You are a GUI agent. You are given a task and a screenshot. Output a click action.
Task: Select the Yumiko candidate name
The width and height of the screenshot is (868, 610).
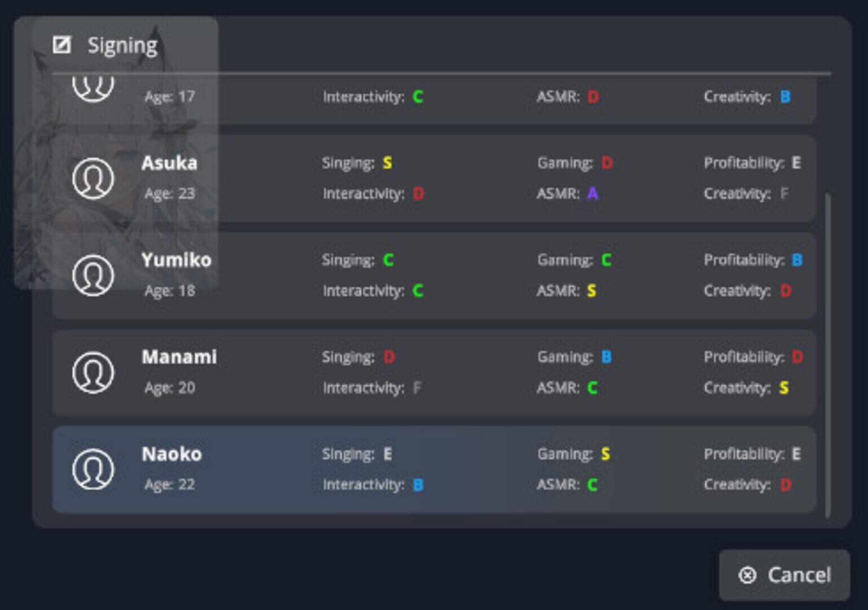point(176,260)
